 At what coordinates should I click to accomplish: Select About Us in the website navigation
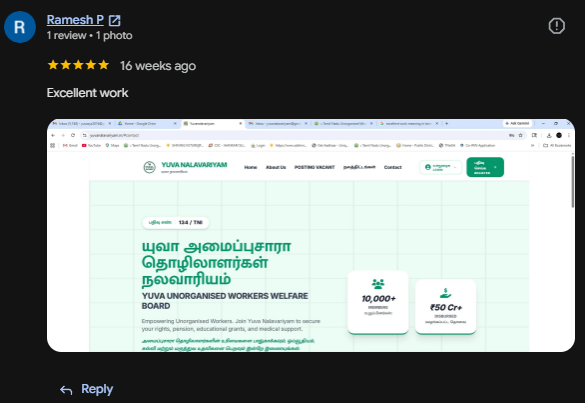(276, 167)
